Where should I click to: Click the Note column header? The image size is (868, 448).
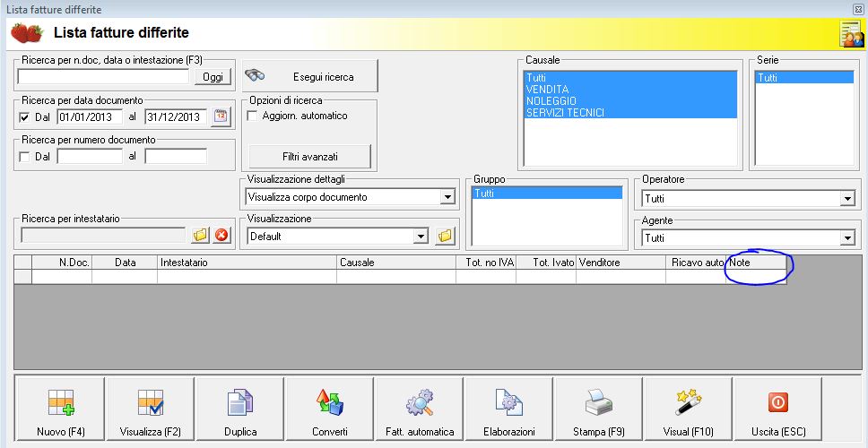[756, 263]
